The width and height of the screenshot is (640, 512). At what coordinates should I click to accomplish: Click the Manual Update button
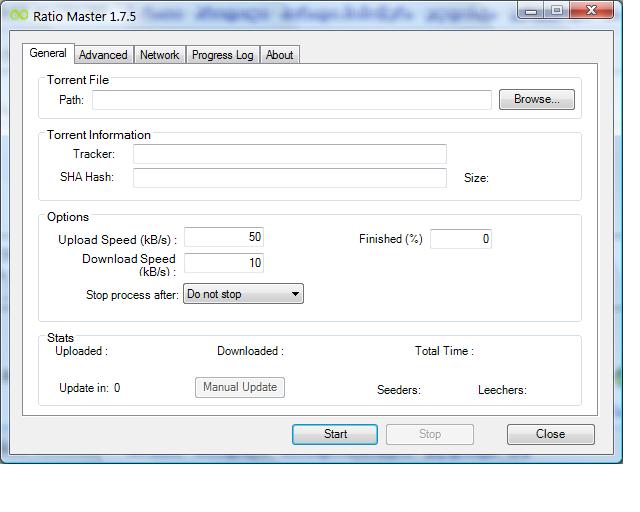point(240,387)
